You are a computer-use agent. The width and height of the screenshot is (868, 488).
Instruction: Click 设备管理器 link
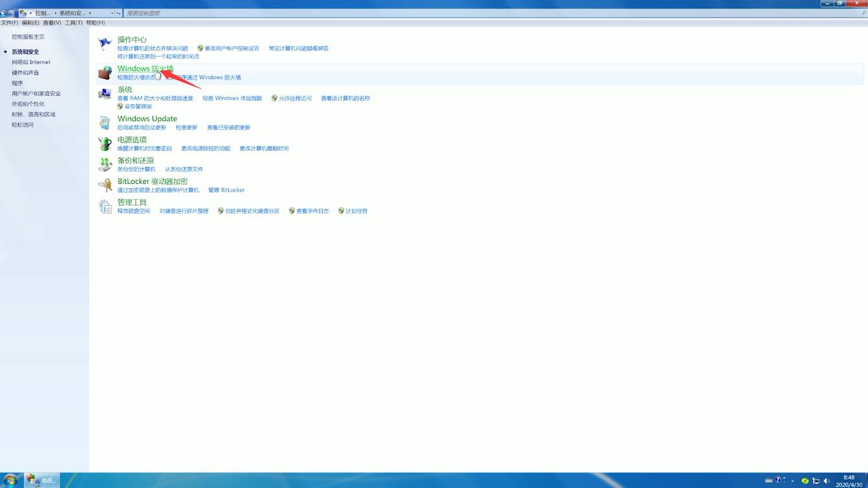[x=138, y=106]
